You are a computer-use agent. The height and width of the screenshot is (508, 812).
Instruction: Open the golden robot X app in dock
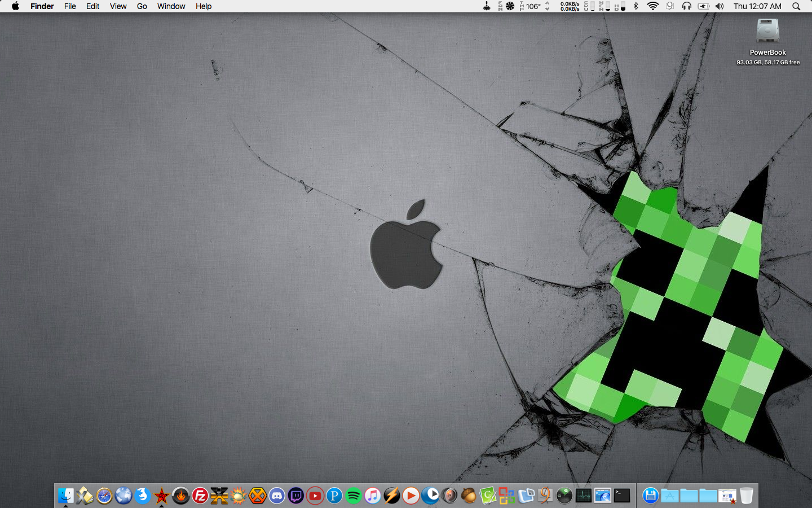(x=219, y=496)
